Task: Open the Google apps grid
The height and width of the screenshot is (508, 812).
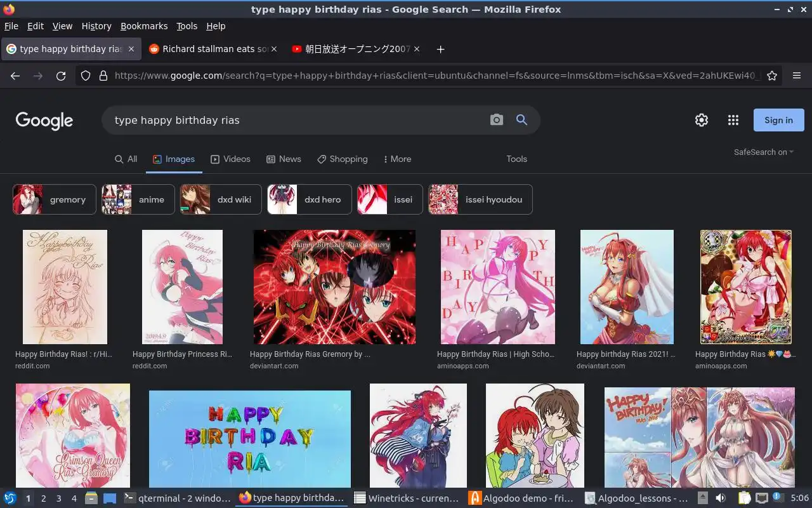Action: click(733, 120)
